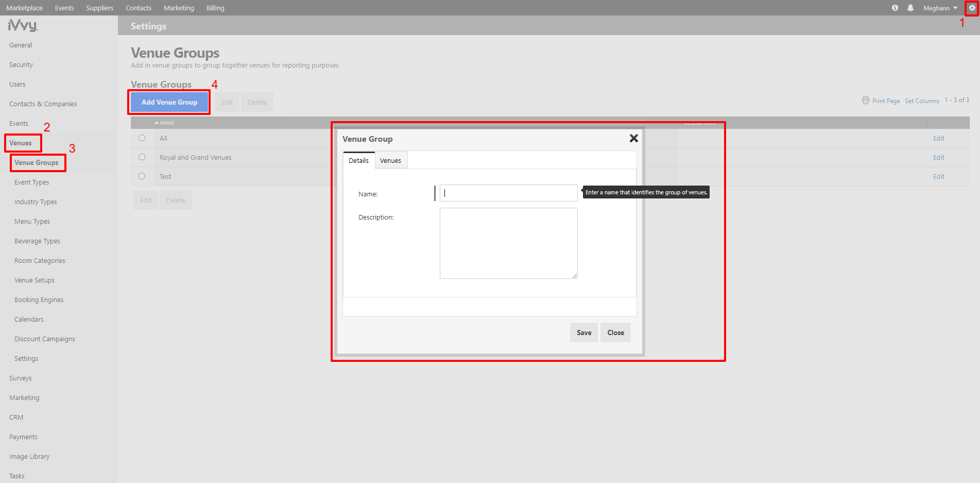Open Tasks in sidebar
Screen dimensions: 980x483
17,476
